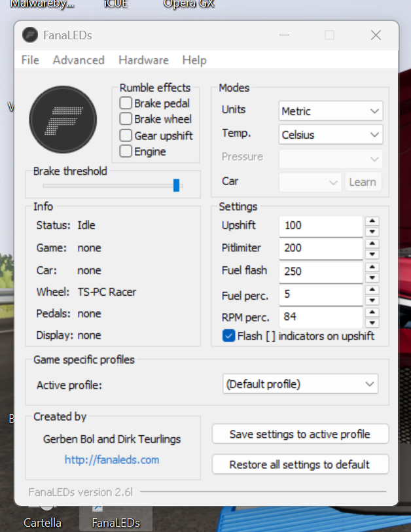The height and width of the screenshot is (532, 411).
Task: Click the Status value Idle
Action: 86,225
